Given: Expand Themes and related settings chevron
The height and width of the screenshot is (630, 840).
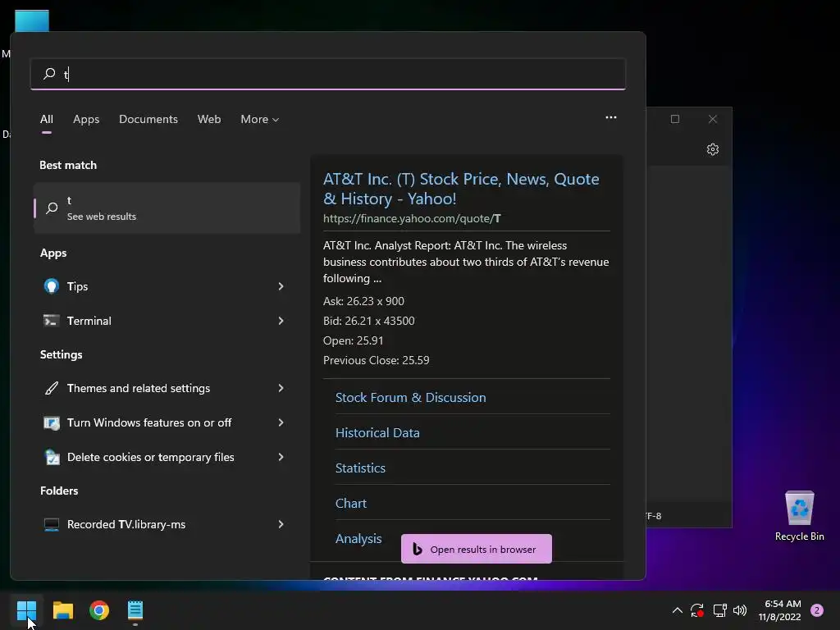Looking at the screenshot, I should 281,388.
